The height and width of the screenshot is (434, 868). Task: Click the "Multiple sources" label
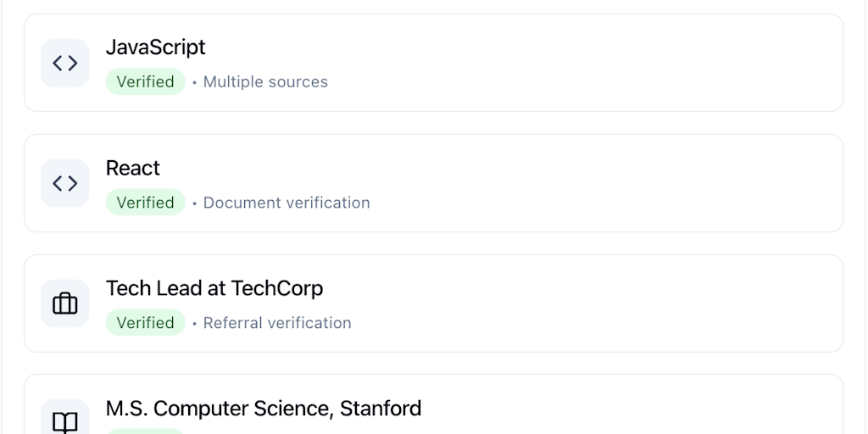click(265, 82)
